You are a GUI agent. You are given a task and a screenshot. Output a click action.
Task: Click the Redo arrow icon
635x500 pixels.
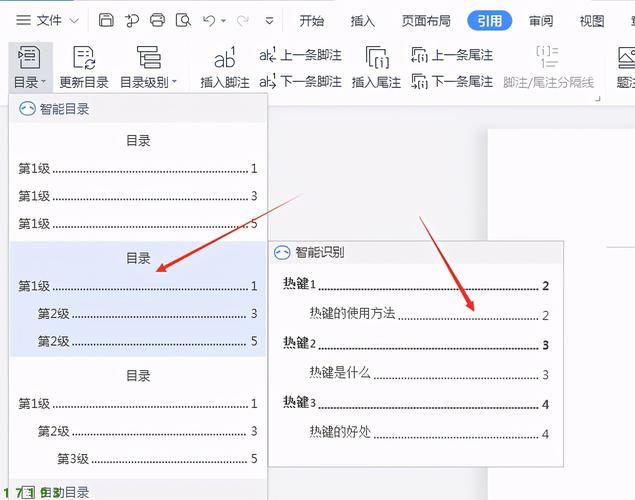pos(243,20)
